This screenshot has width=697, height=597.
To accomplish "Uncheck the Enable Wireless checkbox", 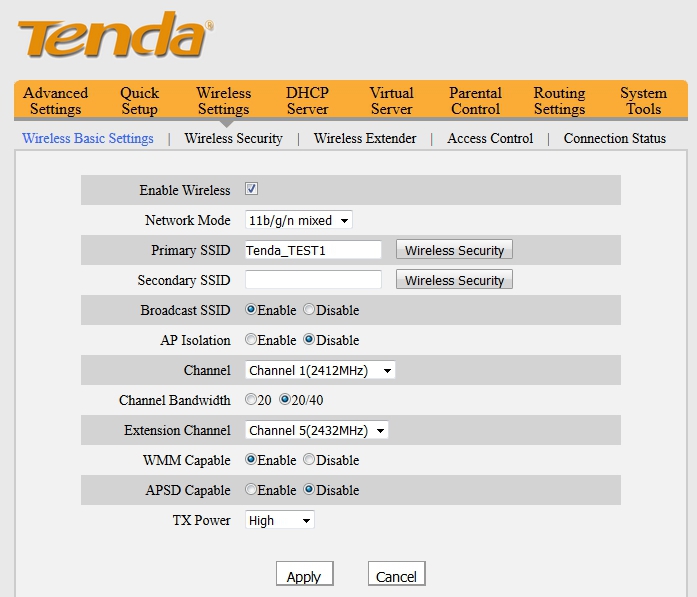I will coord(251,188).
